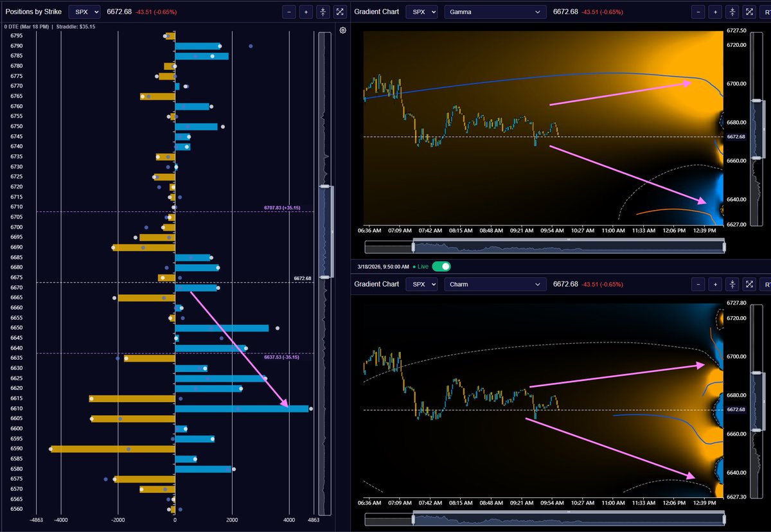Expand the Charm gradient chart to fullscreen

[749, 284]
